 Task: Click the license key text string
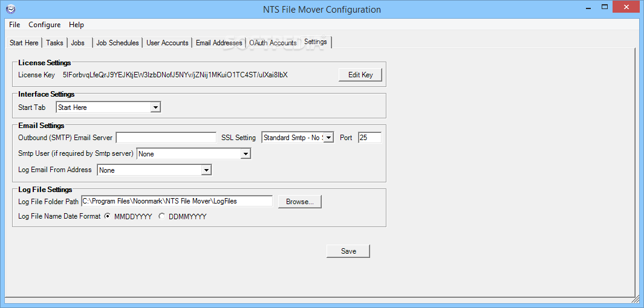coord(175,75)
